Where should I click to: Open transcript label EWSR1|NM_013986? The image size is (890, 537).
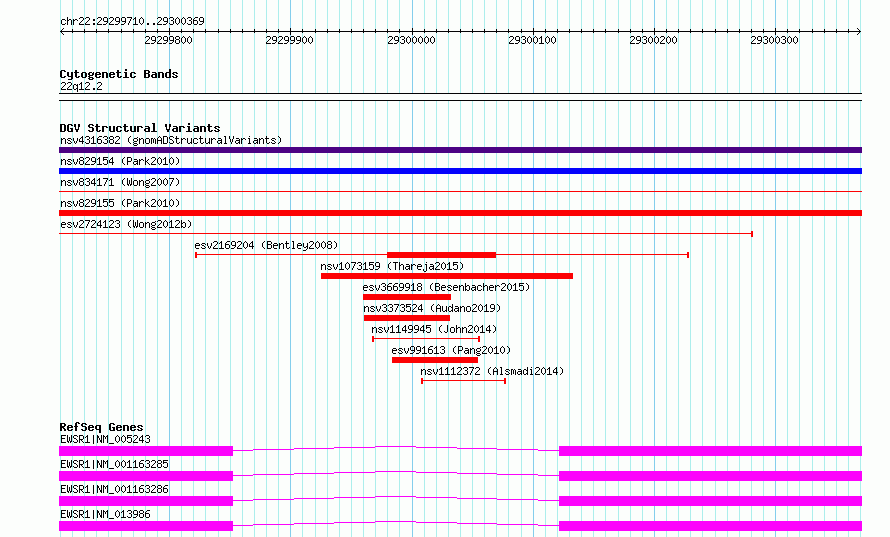pos(105,514)
